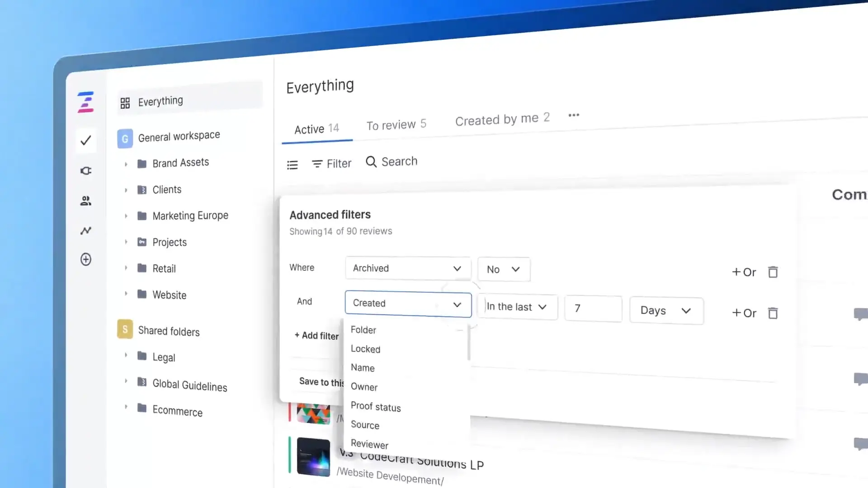Add an Or condition to the Archived filter
This screenshot has height=488, width=868.
tap(744, 272)
